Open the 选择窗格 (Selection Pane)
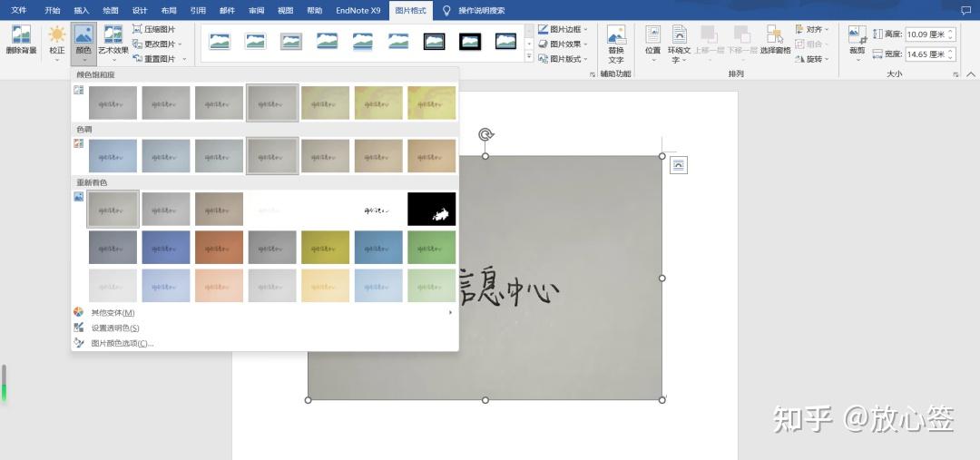Viewport: 980px width, 460px height. 775,40
